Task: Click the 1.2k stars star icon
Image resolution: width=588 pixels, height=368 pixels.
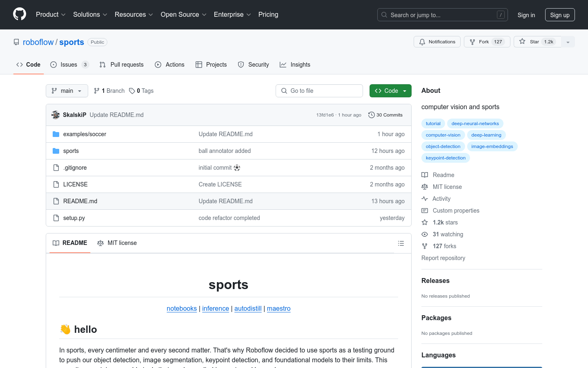Action: (425, 222)
